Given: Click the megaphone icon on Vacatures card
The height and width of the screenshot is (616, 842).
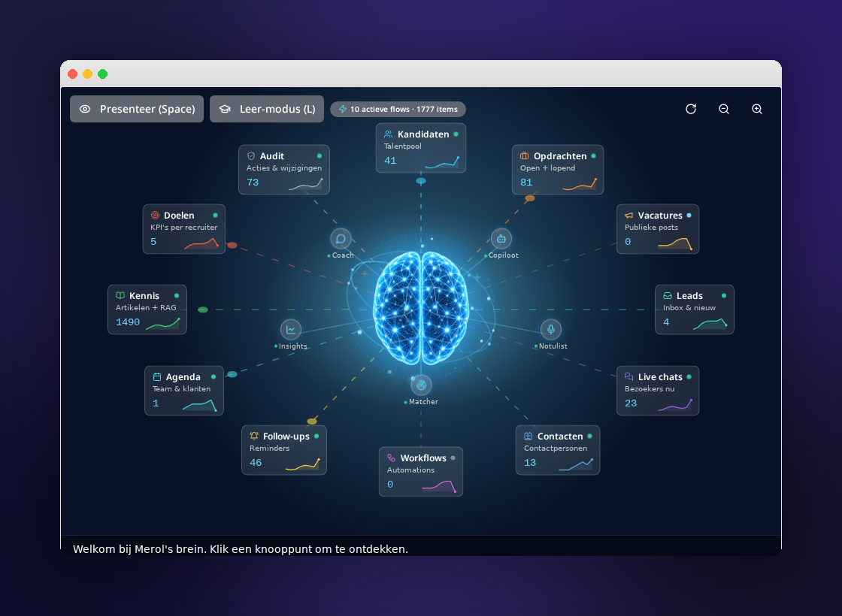Looking at the screenshot, I should [x=628, y=215].
